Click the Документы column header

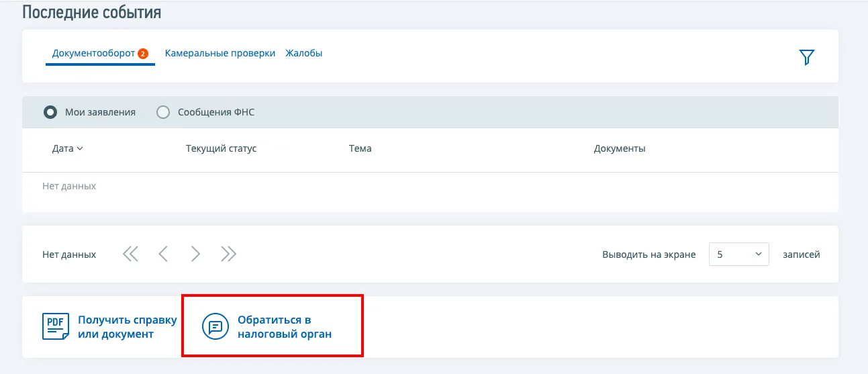[x=619, y=148]
